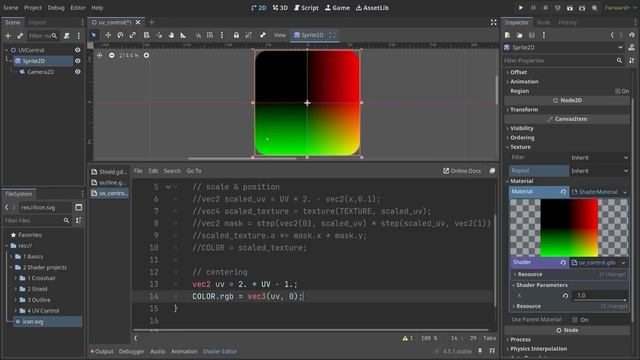Create new resource in Inspector
This screenshot has width=640, height=360.
click(507, 36)
